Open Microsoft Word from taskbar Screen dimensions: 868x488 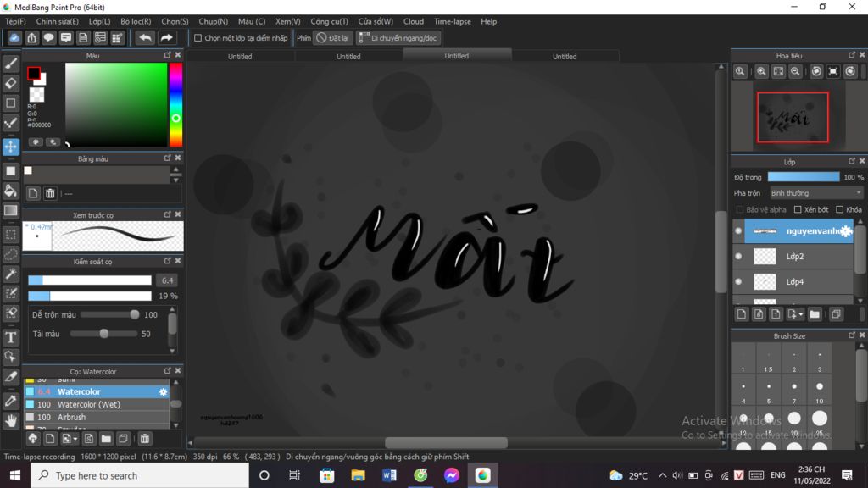click(x=389, y=475)
